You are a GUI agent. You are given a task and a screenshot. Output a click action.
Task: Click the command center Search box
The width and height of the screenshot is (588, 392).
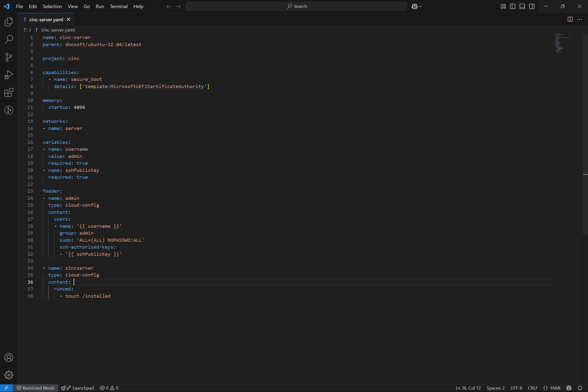pos(296,6)
